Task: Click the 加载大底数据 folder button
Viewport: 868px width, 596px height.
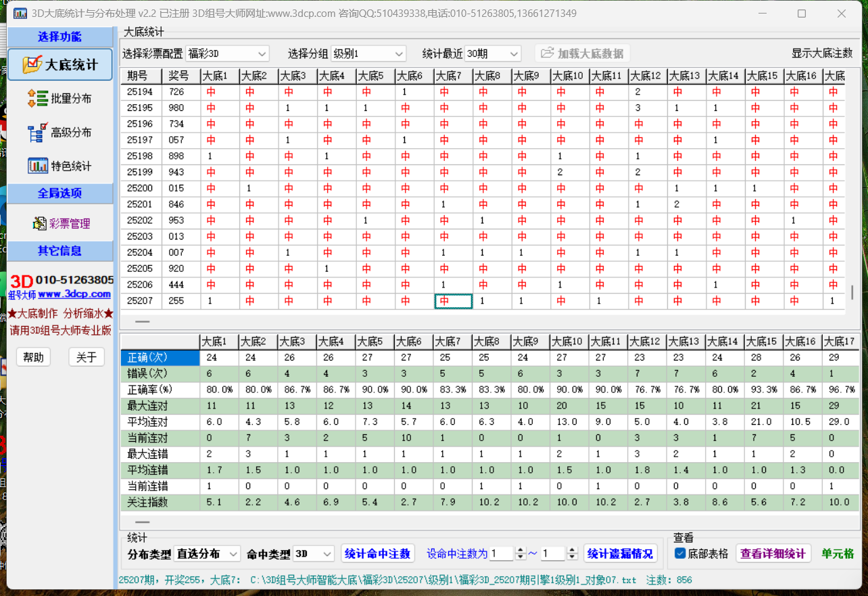Action: click(x=583, y=53)
